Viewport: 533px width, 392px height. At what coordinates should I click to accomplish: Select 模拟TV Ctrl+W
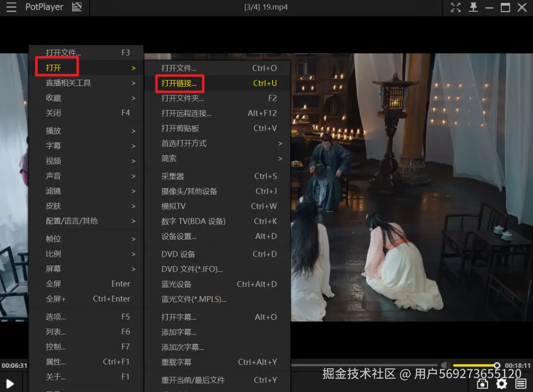[x=218, y=206]
